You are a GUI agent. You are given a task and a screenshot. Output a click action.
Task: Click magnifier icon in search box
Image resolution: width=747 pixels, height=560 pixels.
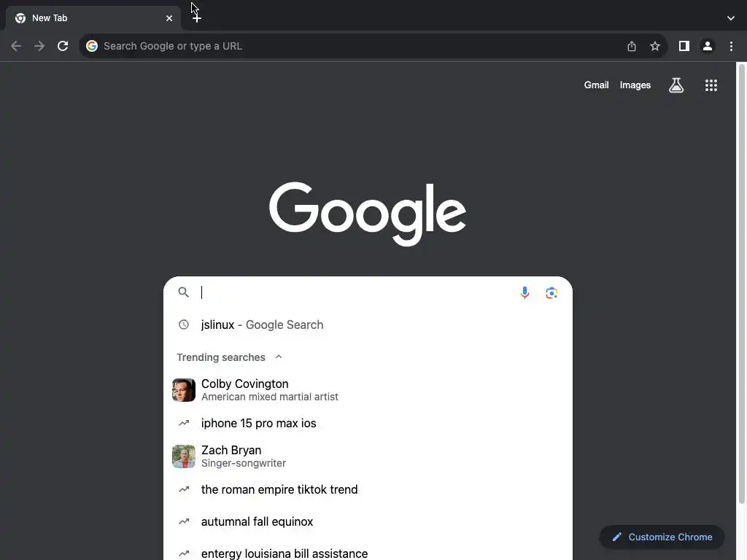183,292
